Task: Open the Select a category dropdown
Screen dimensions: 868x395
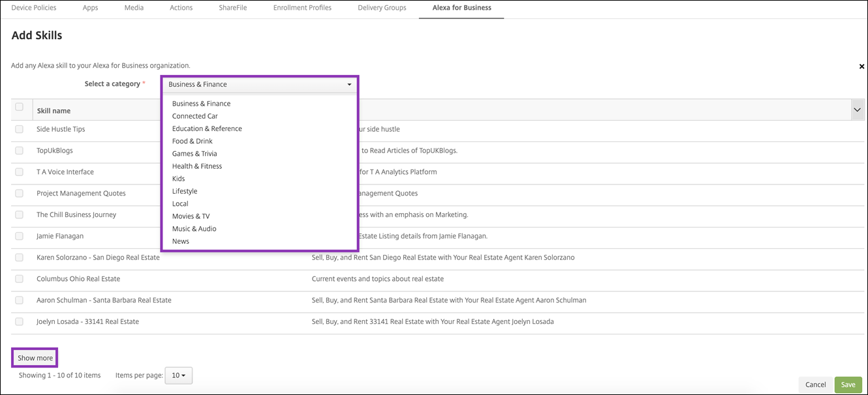Action: [259, 84]
